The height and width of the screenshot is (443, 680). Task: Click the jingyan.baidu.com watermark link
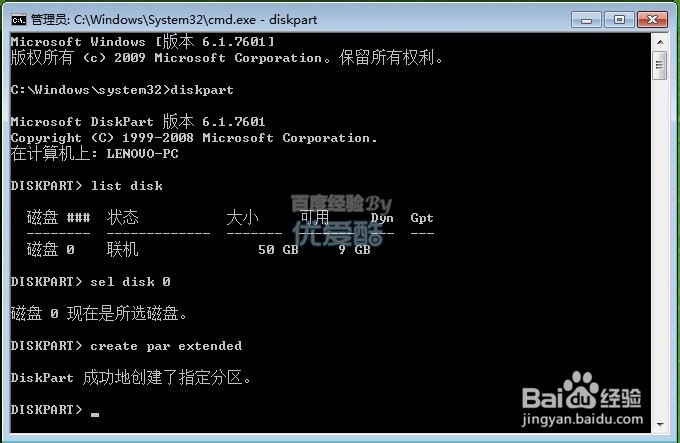582,419
